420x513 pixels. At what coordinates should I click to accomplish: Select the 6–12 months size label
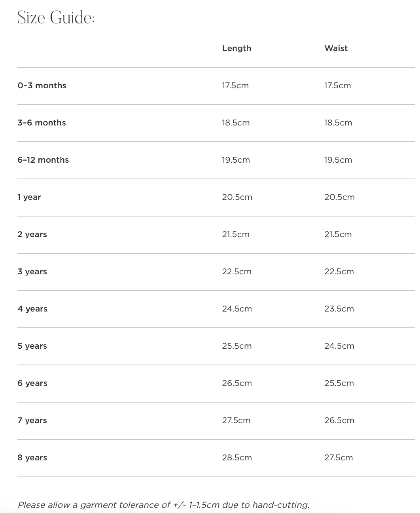click(43, 160)
